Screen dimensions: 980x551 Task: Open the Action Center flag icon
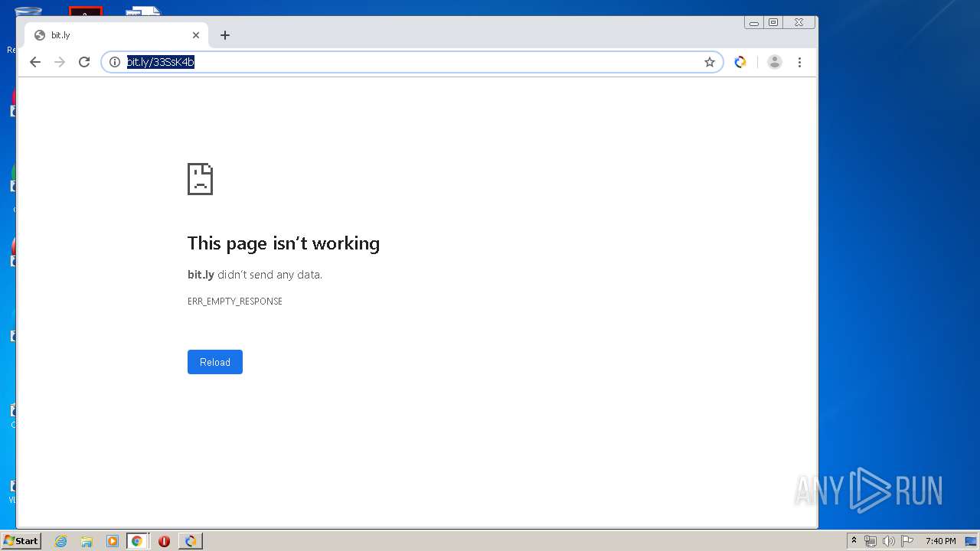907,541
